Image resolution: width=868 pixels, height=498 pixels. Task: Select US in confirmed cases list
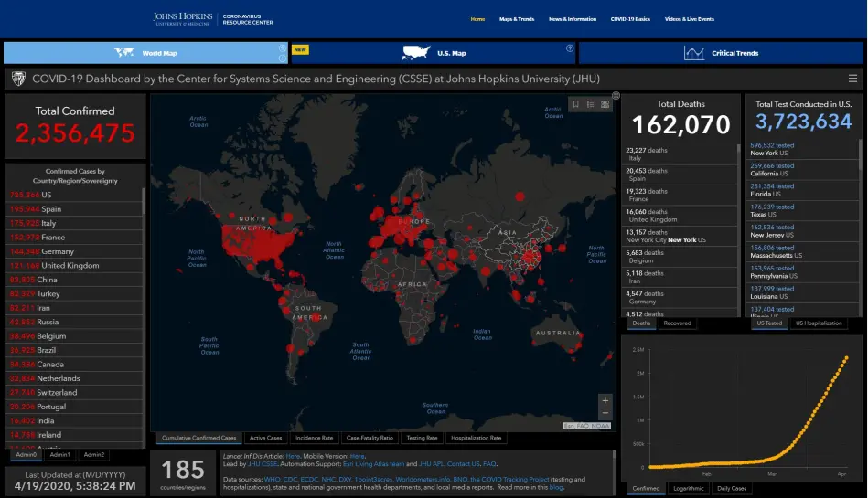pos(74,195)
